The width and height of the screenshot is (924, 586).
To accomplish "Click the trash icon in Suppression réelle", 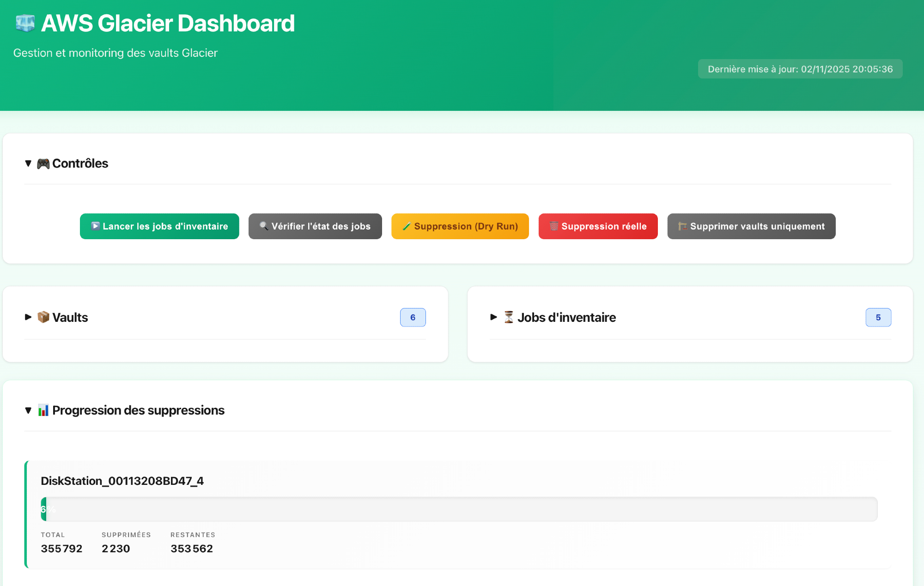I will (x=553, y=226).
